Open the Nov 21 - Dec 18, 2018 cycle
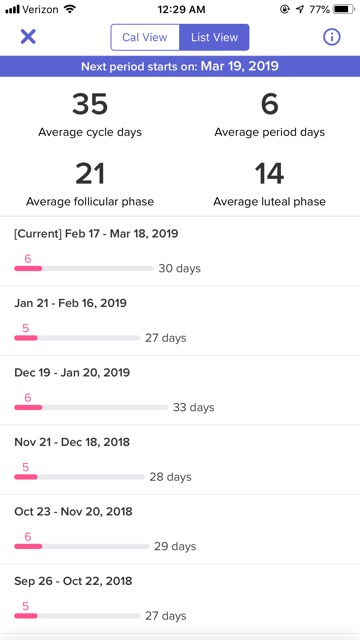This screenshot has height=640, width=360. tap(180, 460)
